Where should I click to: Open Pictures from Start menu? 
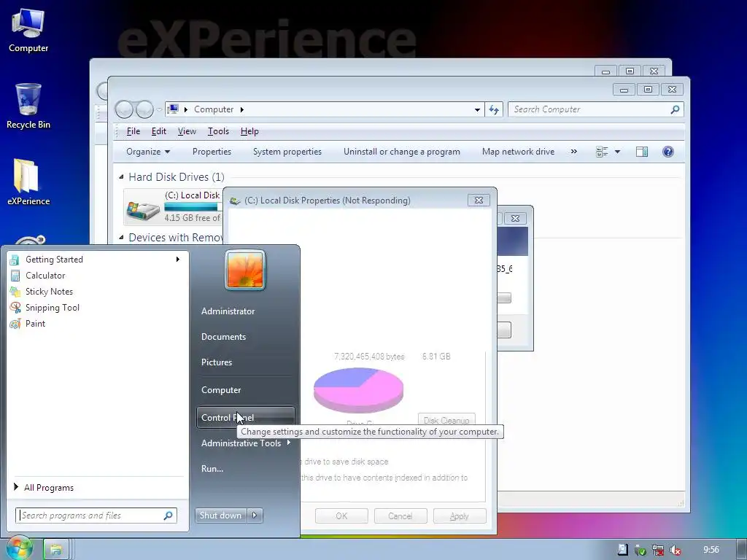[216, 362]
